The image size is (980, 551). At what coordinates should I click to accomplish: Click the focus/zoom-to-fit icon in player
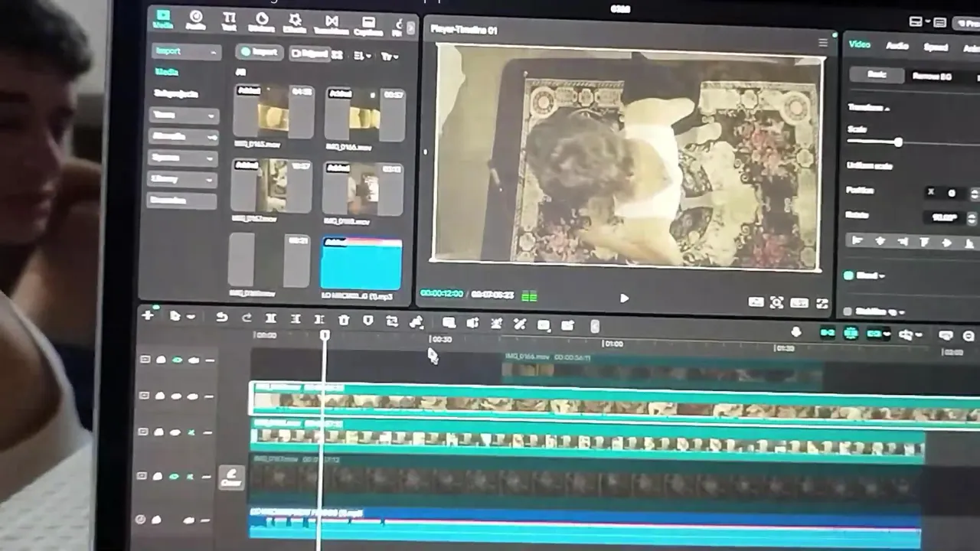(x=776, y=303)
